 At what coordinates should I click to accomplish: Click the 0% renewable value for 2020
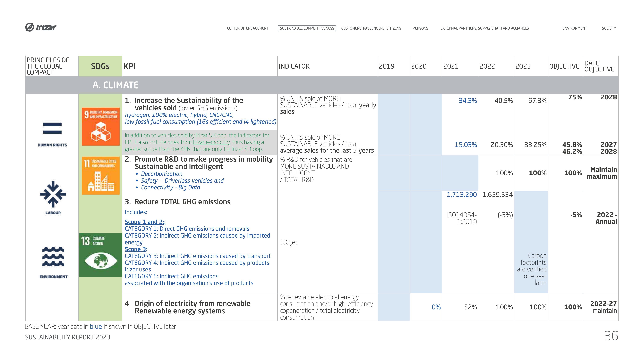coord(436,307)
